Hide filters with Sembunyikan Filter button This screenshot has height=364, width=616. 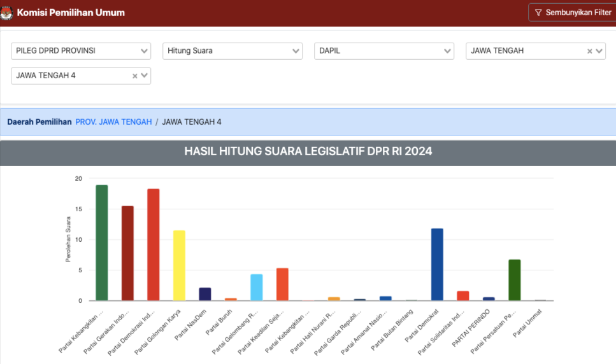tap(573, 13)
